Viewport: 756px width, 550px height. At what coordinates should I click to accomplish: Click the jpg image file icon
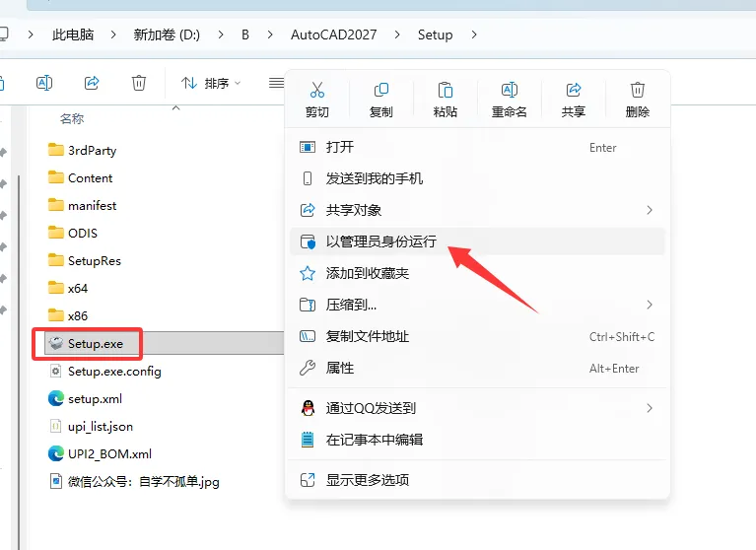tap(56, 481)
